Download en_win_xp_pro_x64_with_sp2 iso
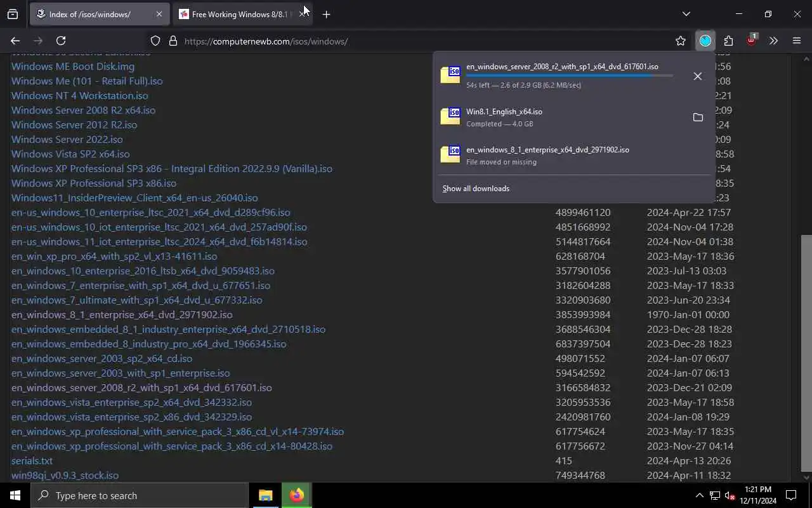Image resolution: width=812 pixels, height=508 pixels. [x=114, y=256]
